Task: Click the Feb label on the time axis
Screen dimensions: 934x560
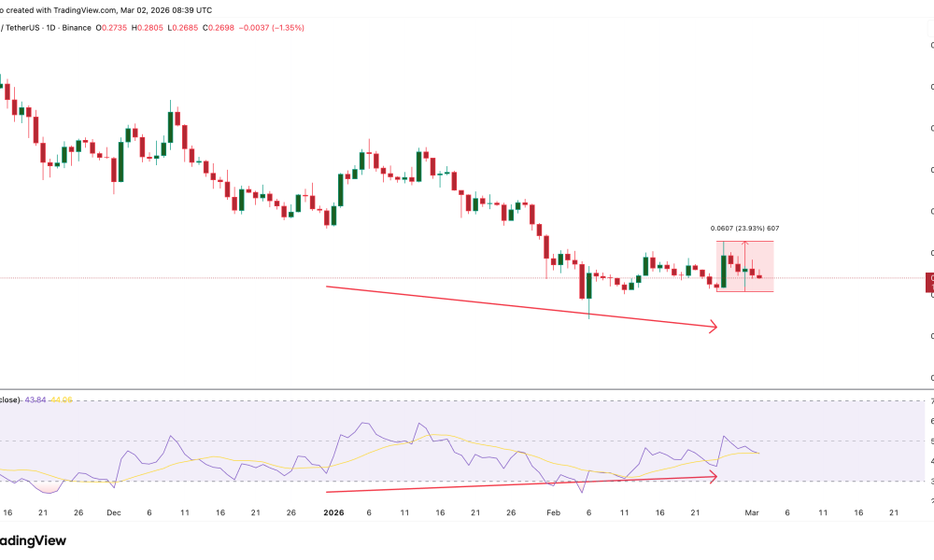Action: coord(551,512)
